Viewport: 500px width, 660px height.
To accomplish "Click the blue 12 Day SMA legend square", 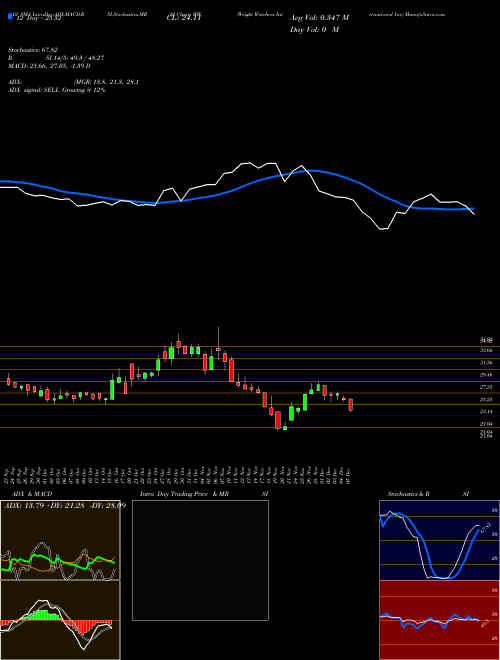I will coord(10,16).
